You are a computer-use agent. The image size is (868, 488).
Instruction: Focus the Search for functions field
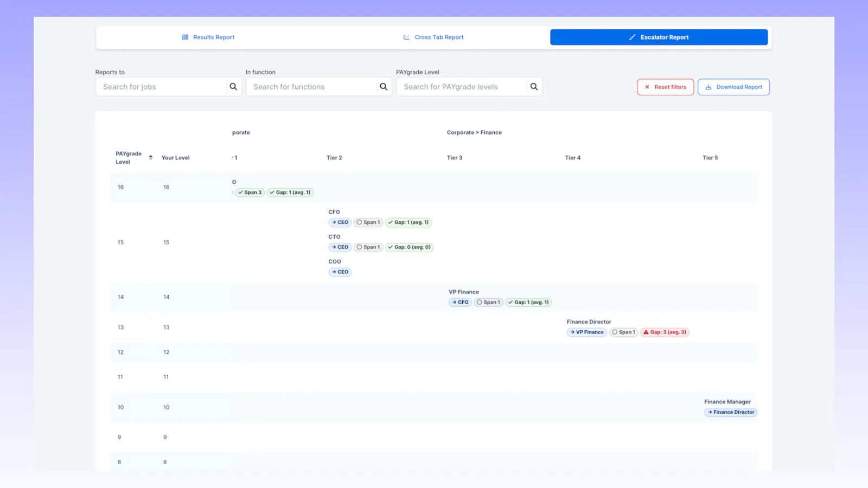click(311, 87)
